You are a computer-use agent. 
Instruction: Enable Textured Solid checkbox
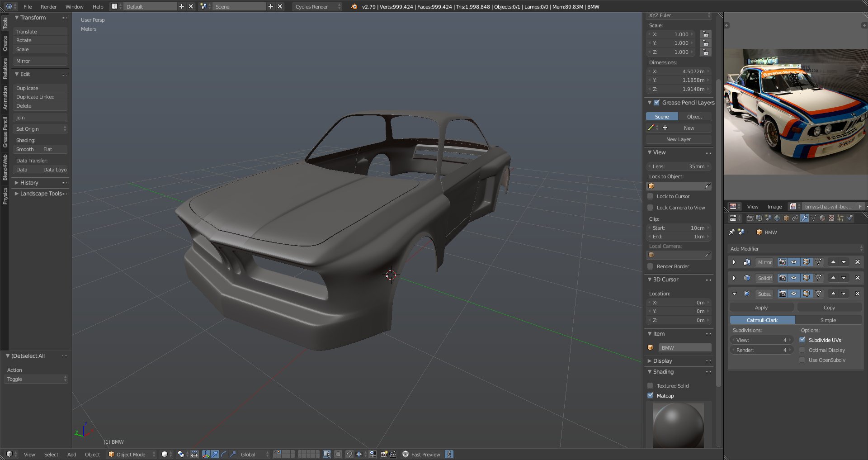[x=650, y=385]
